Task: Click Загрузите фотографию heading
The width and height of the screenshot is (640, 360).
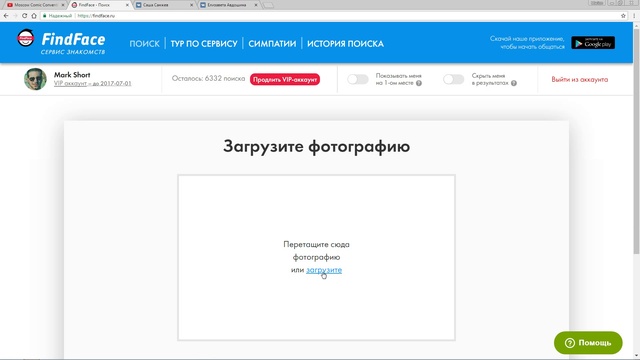Action: 316,146
